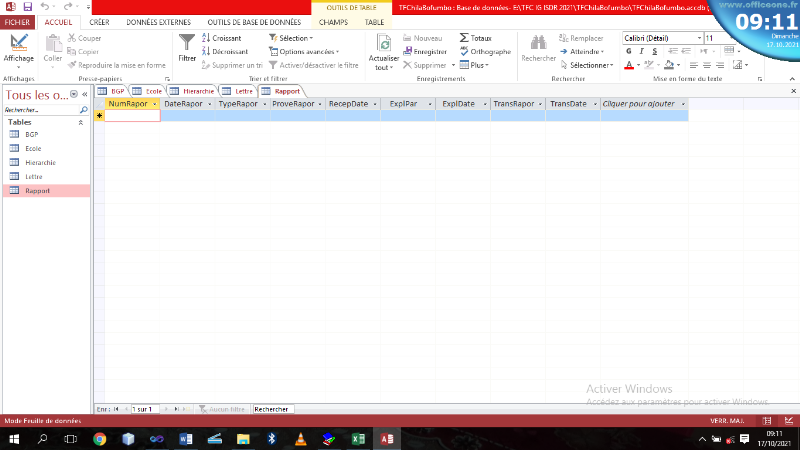Click the Affichage view icon
Image resolution: width=800 pixels, height=450 pixels.
pos(18,46)
